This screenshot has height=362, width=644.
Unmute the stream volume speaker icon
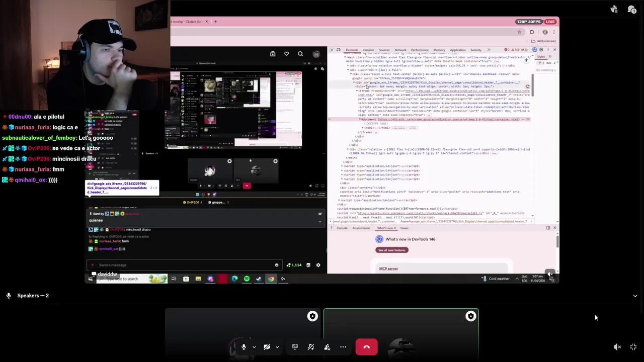click(x=617, y=347)
